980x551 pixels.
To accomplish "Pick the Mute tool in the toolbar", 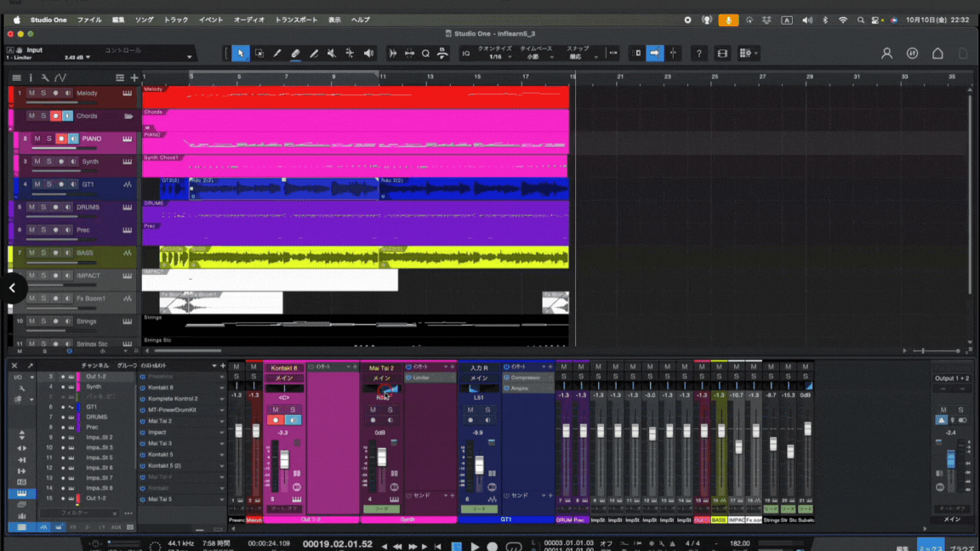I will (x=332, y=54).
